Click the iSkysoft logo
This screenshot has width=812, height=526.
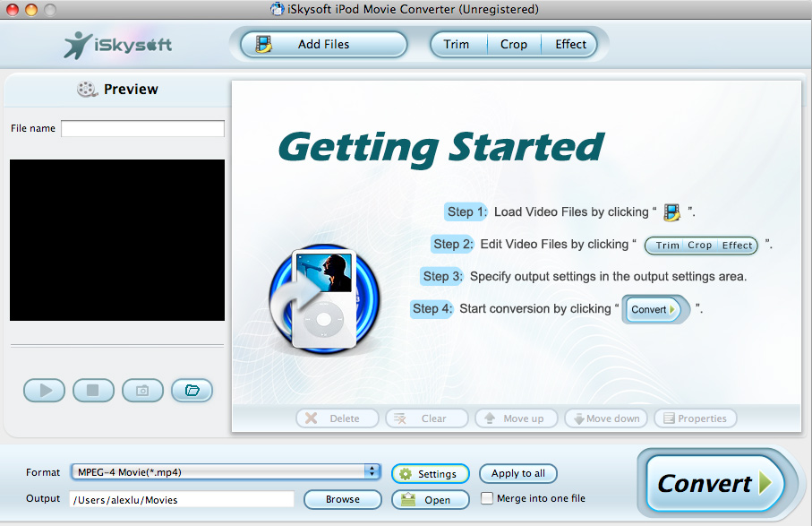point(118,45)
